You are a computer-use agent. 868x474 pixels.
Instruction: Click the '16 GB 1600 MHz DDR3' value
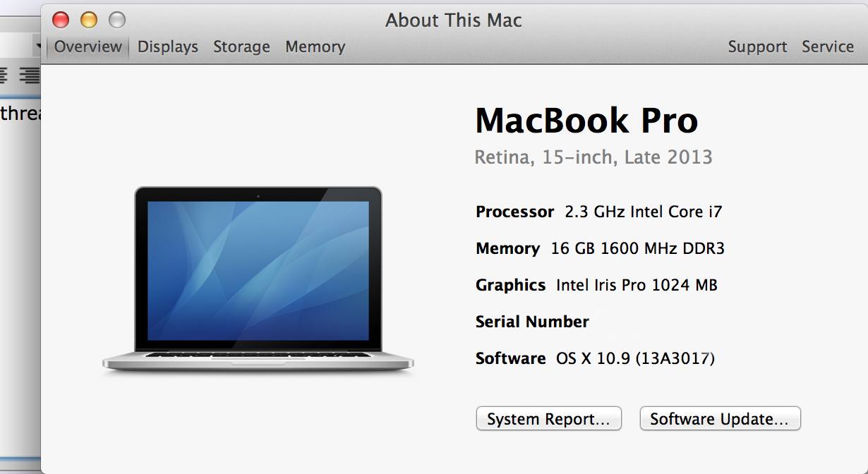tap(638, 248)
